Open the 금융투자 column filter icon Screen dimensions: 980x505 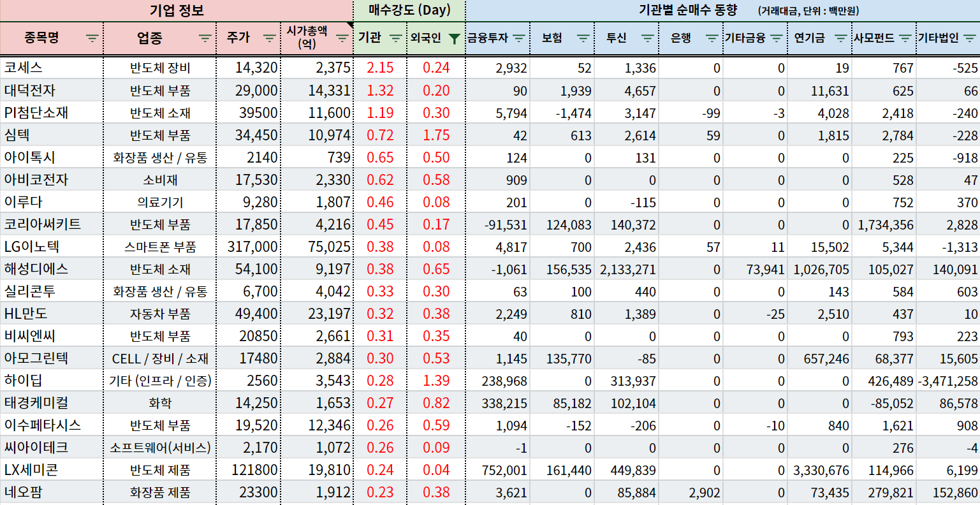coord(519,38)
